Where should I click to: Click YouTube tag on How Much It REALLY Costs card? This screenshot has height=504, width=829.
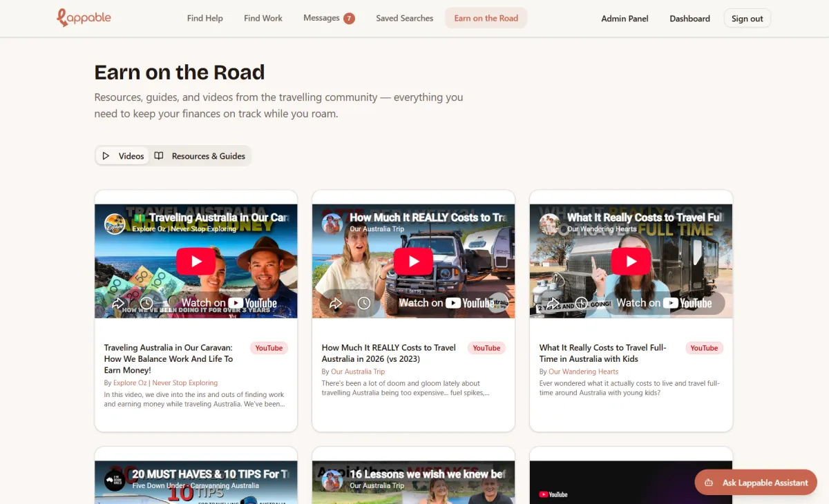tap(486, 348)
